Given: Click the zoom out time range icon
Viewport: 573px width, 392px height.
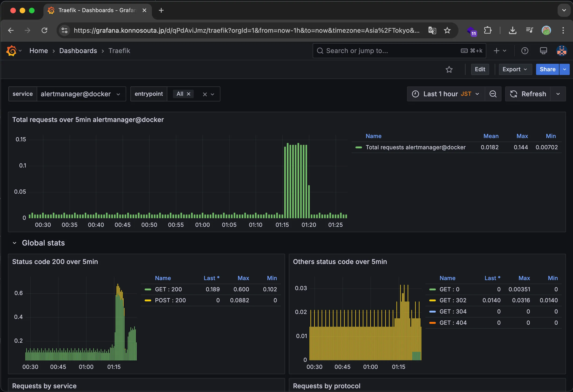Looking at the screenshot, I should (493, 94).
